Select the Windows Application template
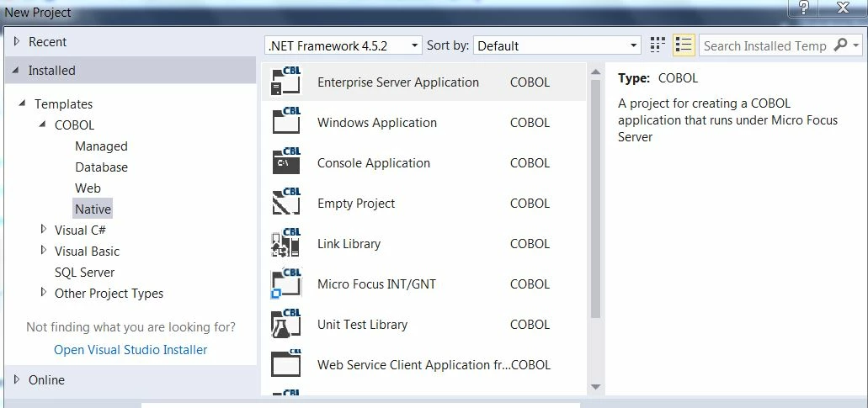 423,122
